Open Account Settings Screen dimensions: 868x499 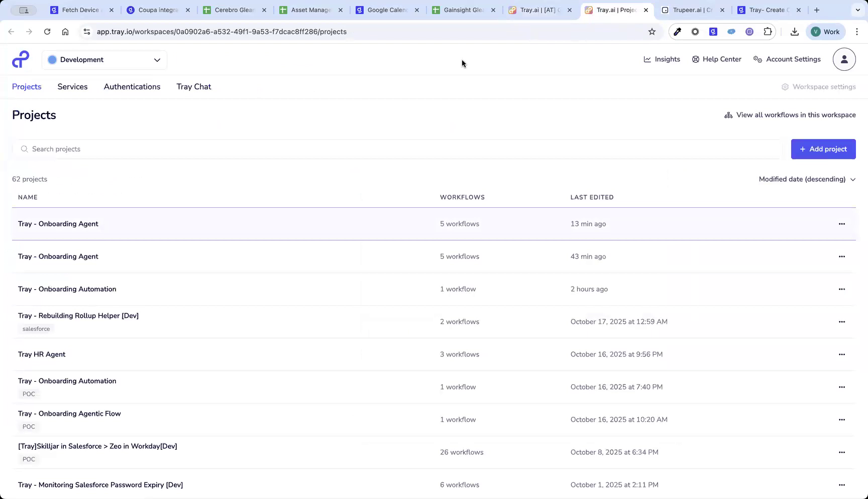(787, 59)
